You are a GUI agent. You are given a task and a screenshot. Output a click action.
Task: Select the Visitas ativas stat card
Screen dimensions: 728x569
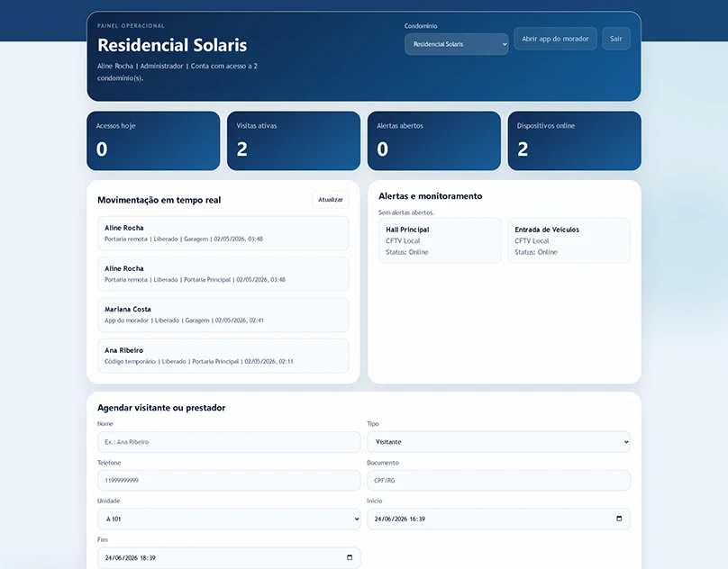coord(294,140)
